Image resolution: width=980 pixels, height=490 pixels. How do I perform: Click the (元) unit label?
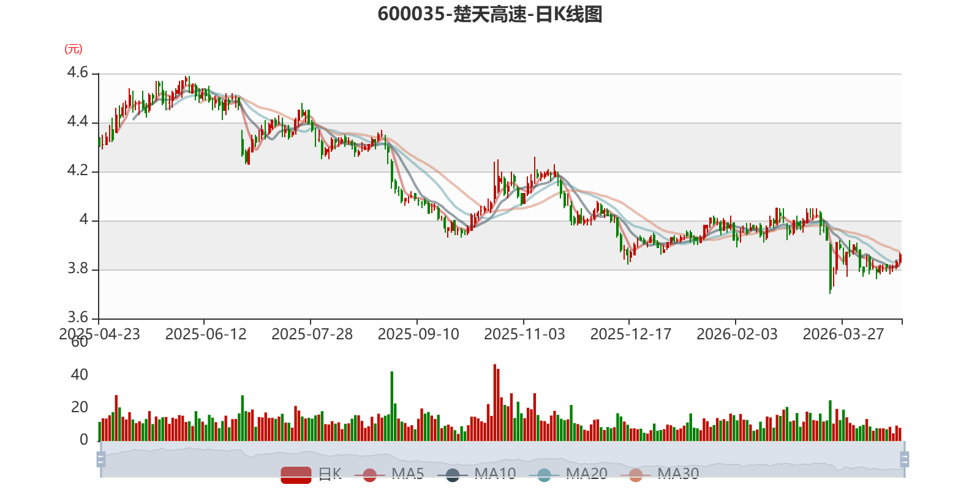(x=73, y=49)
